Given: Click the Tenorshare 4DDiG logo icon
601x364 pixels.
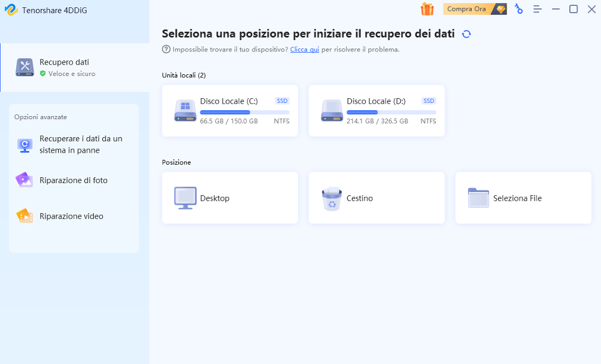Looking at the screenshot, I should click(x=10, y=10).
